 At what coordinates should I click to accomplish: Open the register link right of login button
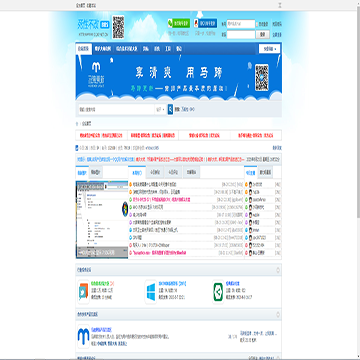277,34
